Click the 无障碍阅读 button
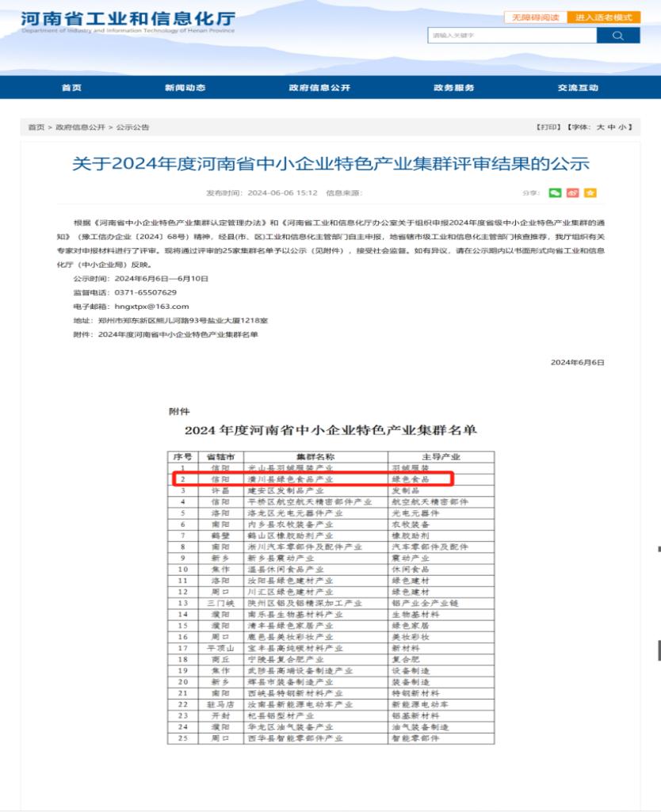 (x=536, y=17)
